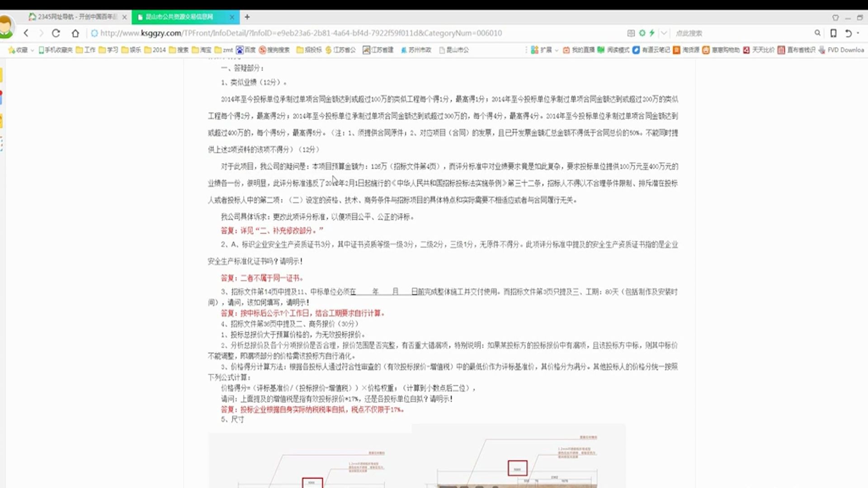Open the user avatar profile
Image resolution: width=868 pixels, height=488 pixels.
pyautogui.click(x=6, y=26)
